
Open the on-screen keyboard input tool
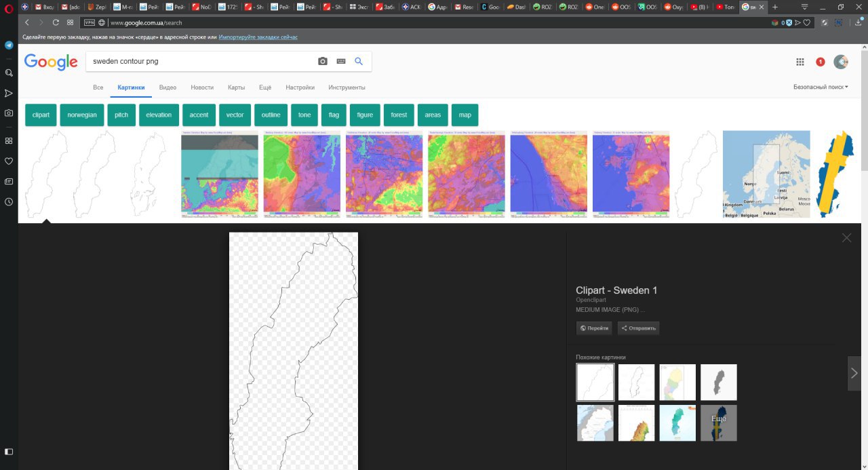point(341,61)
